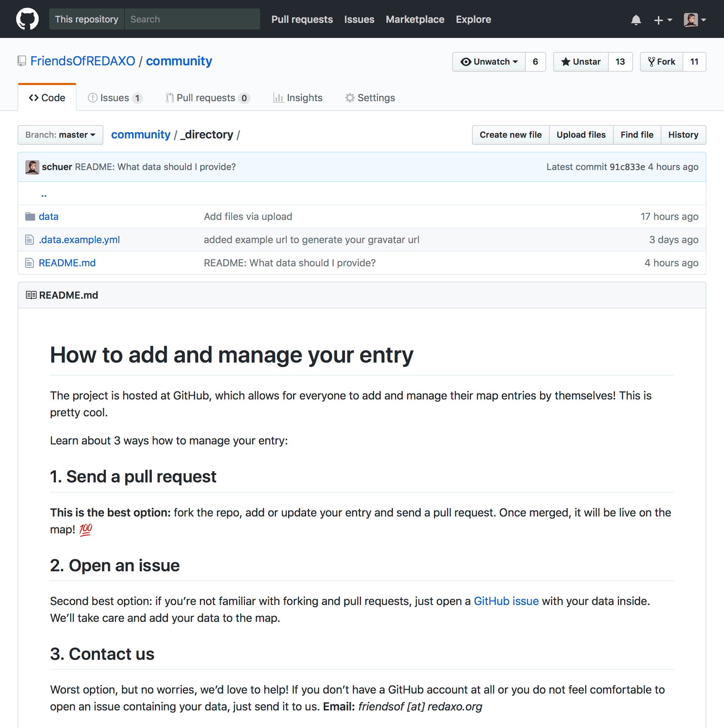Click the Pull requests counter badge 0
Viewport: 724px width, 728px height.
[x=244, y=98]
